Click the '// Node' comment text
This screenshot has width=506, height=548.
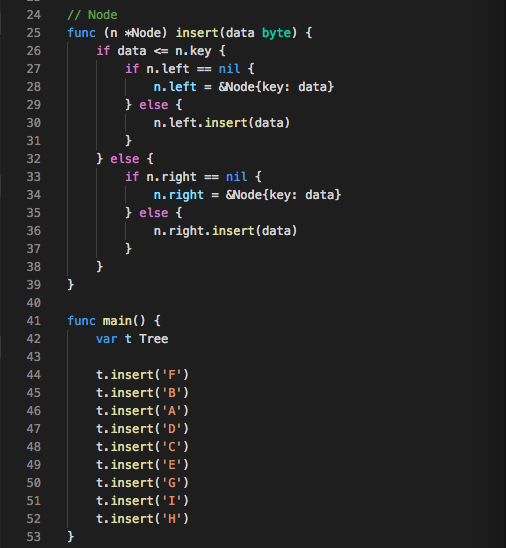pyautogui.click(x=92, y=15)
